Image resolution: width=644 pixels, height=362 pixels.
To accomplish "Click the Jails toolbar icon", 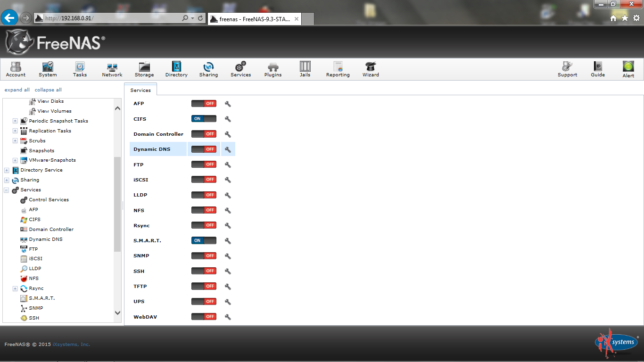I will click(x=305, y=69).
